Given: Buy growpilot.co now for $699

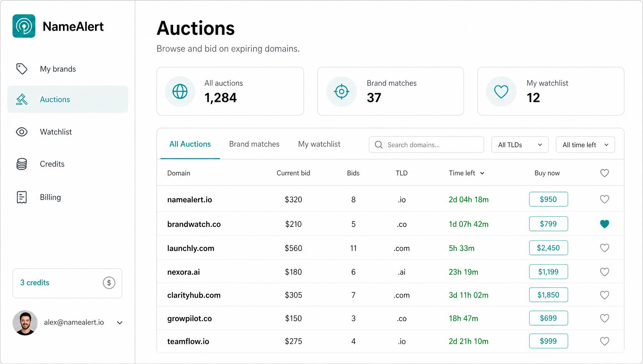Looking at the screenshot, I should pyautogui.click(x=548, y=318).
